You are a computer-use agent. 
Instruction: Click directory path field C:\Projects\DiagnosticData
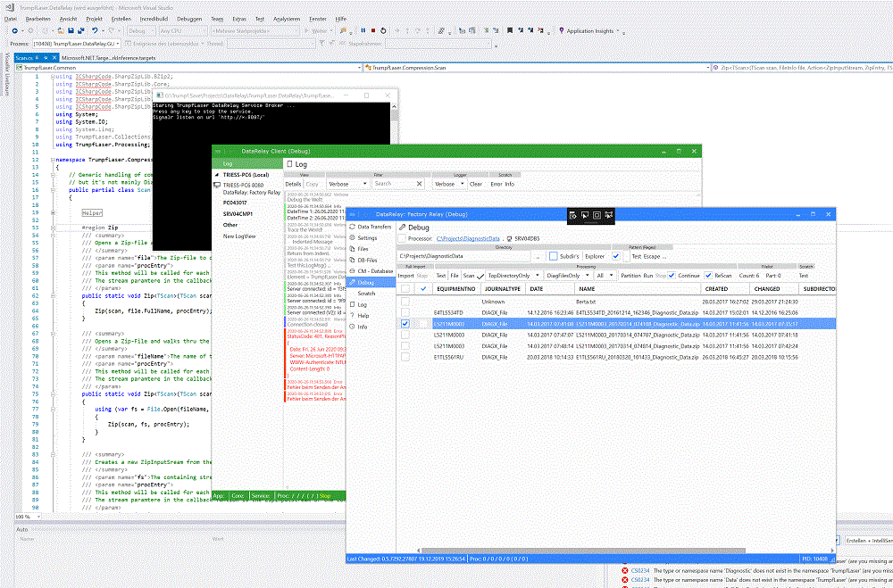point(464,256)
